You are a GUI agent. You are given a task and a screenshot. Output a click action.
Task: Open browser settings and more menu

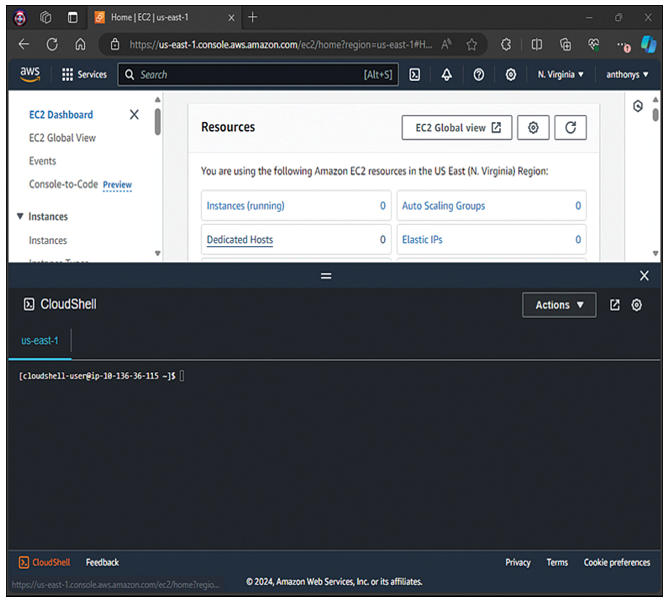coord(623,45)
